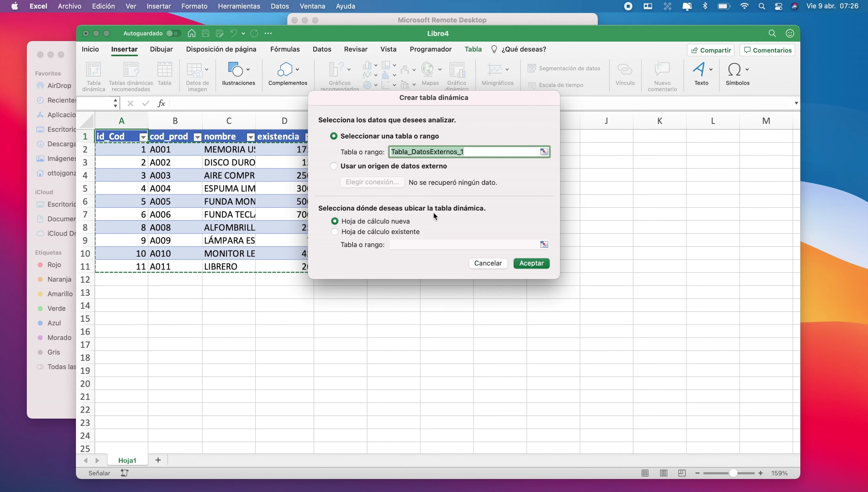Click Segmentación de datos in ribbon

[x=564, y=68]
